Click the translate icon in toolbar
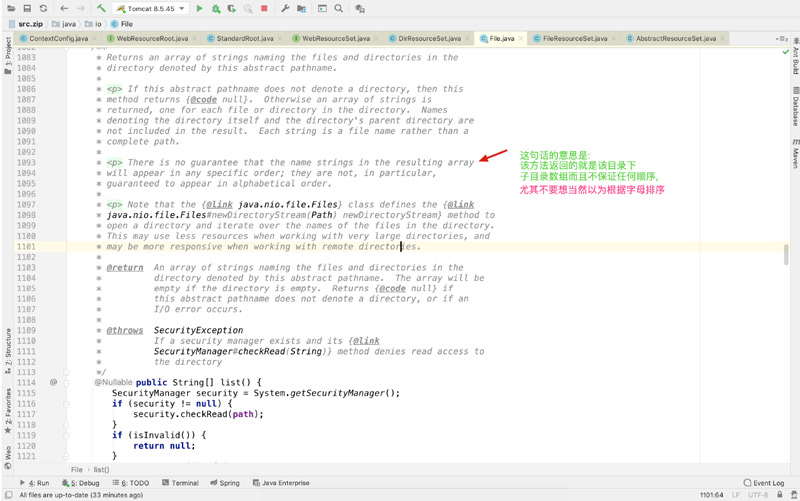 point(360,8)
